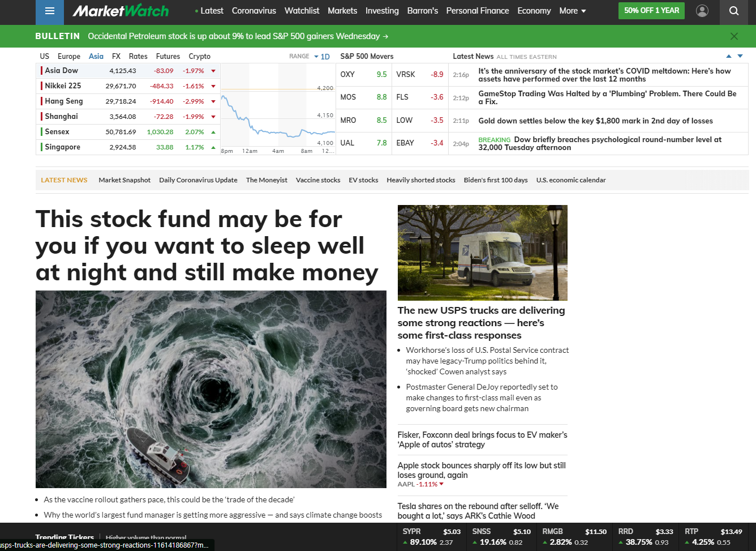Open the COVID meltdown anniversary headline
Viewport: 756px width, 551px height.
604,75
